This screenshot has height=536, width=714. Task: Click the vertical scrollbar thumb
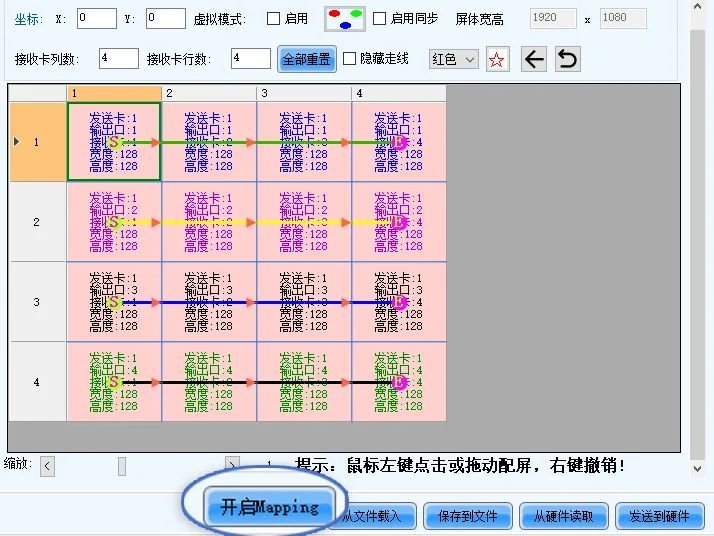698,245
